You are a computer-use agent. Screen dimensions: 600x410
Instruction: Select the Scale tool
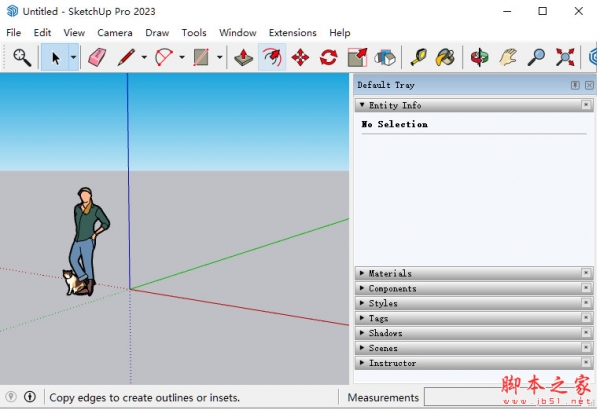click(x=357, y=57)
